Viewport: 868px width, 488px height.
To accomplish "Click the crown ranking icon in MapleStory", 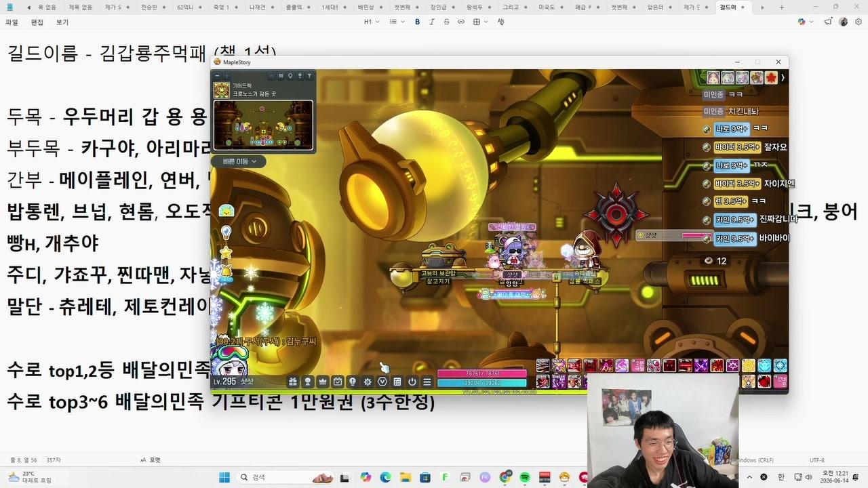I will pos(323,382).
